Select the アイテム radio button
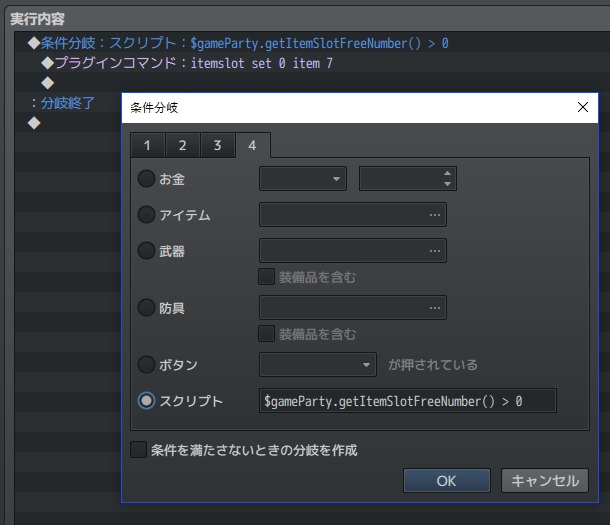The image size is (610, 525). (x=147, y=215)
